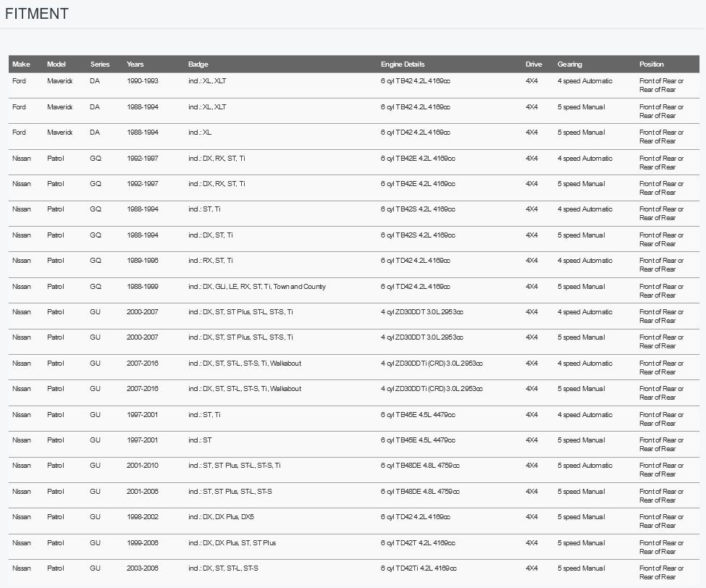Click badge 'ind.: ST, ST Plus, ST-L, ST-S, Ti'
Image resolution: width=706 pixels, height=588 pixels.
235,466
